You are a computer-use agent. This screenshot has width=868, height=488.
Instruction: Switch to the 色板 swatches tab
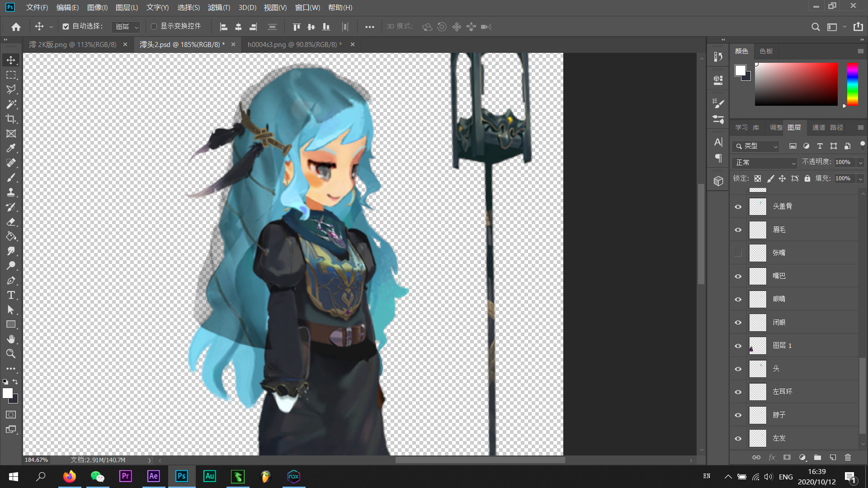[x=766, y=51]
